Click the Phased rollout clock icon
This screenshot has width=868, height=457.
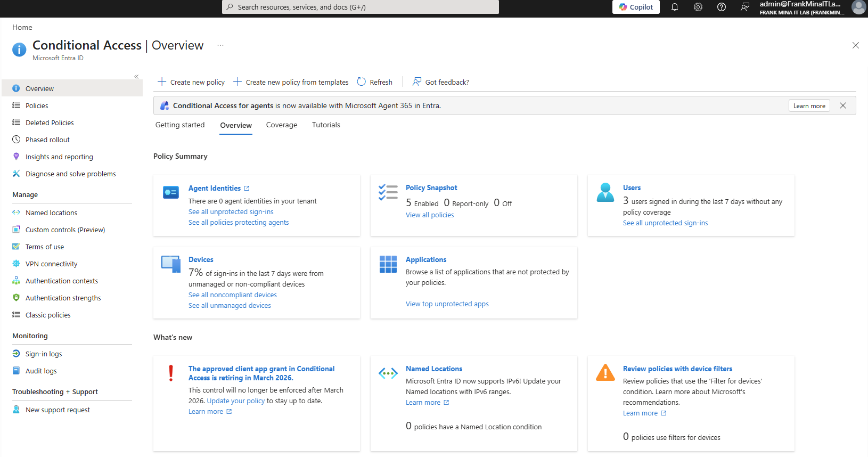[16, 140]
